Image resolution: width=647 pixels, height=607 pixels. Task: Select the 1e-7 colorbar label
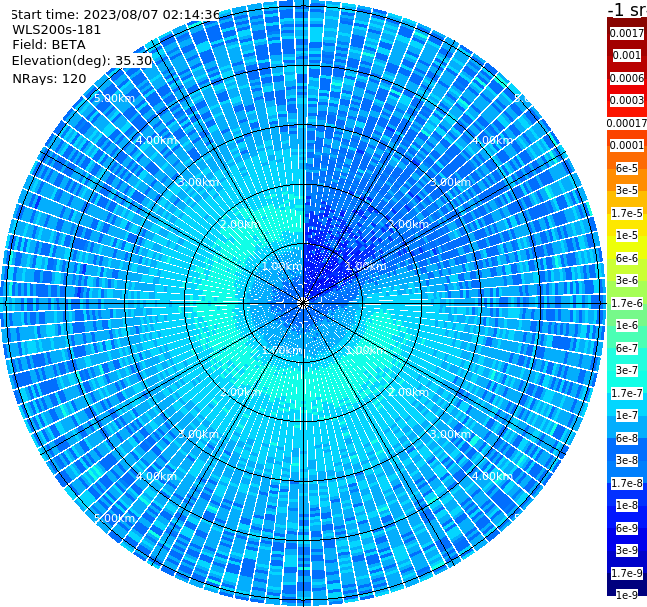coord(627,415)
